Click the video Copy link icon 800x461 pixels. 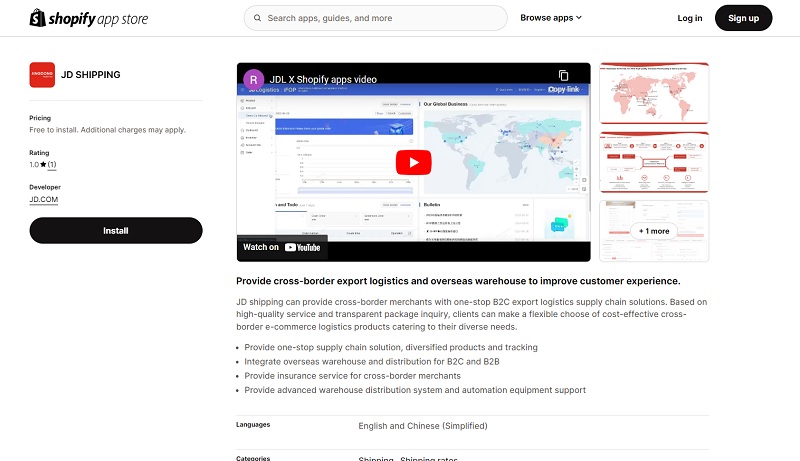coord(563,75)
